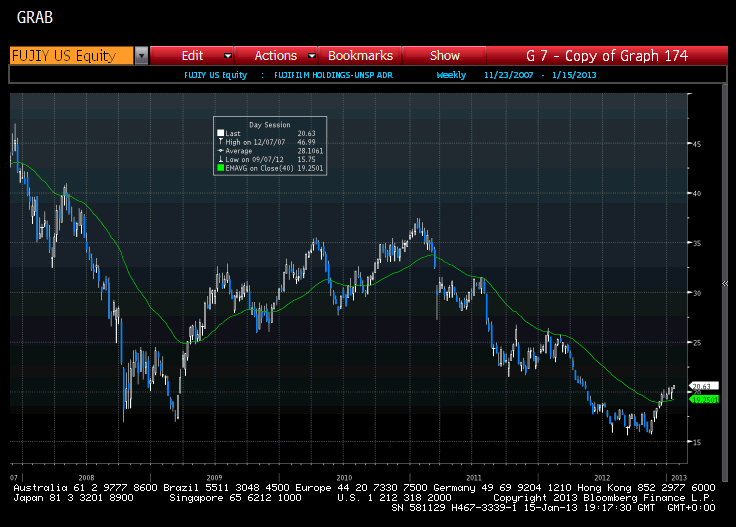736x527 pixels.
Task: Click the FUJIFILM HOLDINGS-UNSP ADR name
Action: [x=333, y=75]
